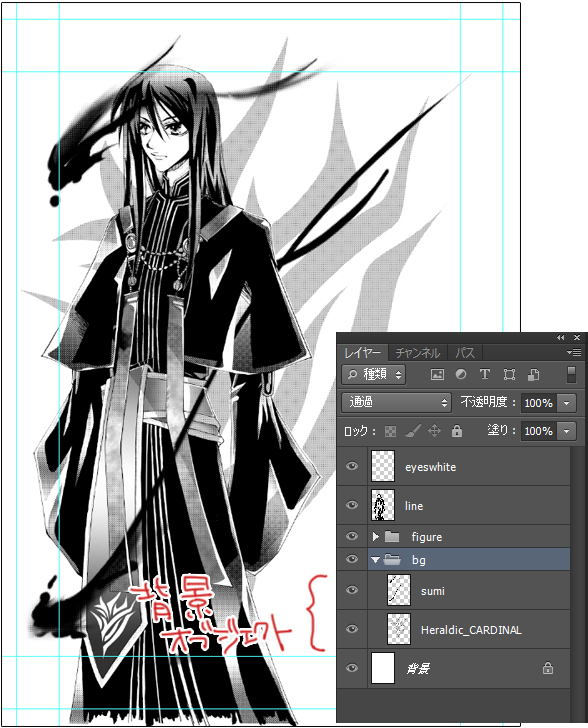Screen dimensions: 588x728
Task: Switch to the チャンネル tab
Action: (x=418, y=353)
